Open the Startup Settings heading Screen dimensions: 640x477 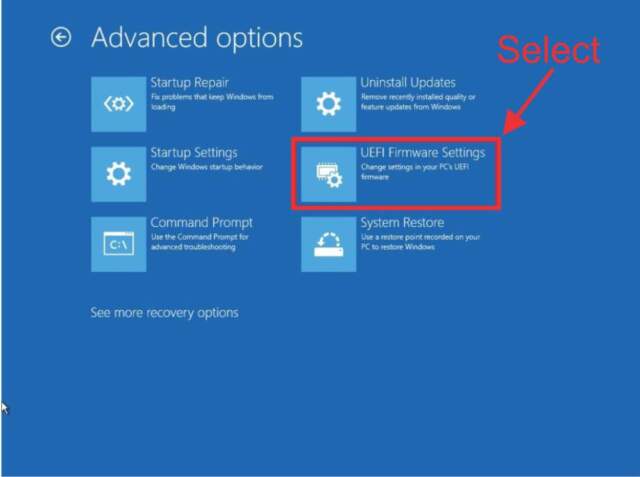tap(194, 153)
